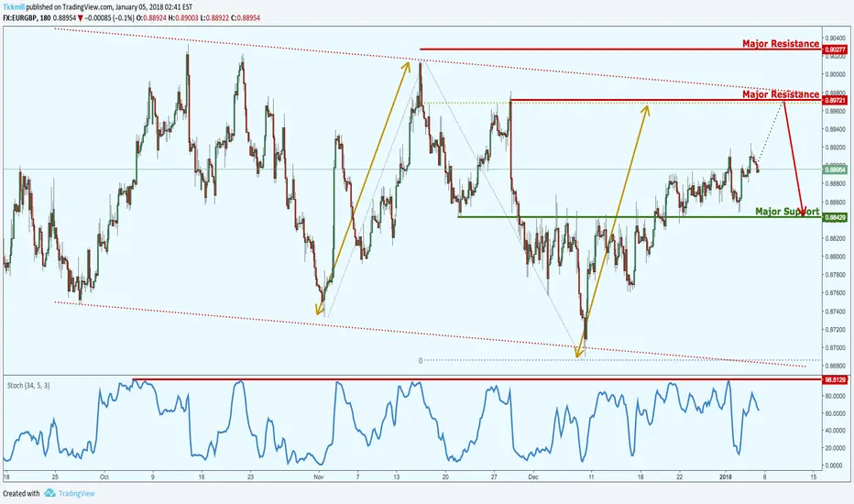Screen dimensions: 854x504
Task: Click the Dec date label on time axis
Action: (x=532, y=477)
